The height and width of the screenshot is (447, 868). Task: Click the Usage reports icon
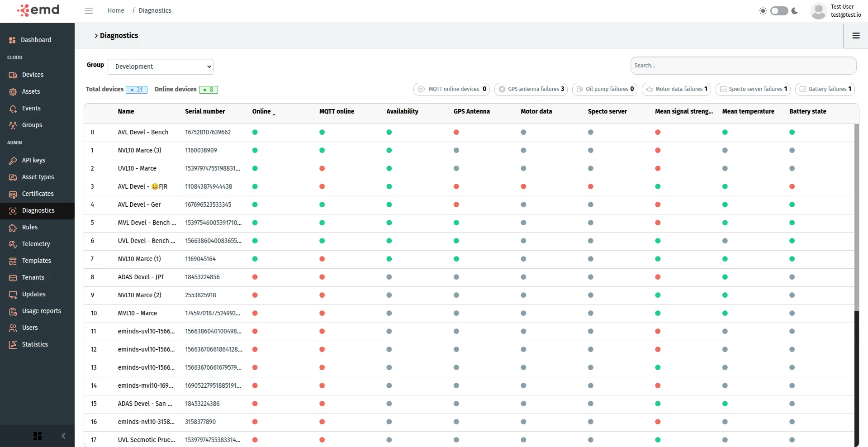(x=13, y=311)
